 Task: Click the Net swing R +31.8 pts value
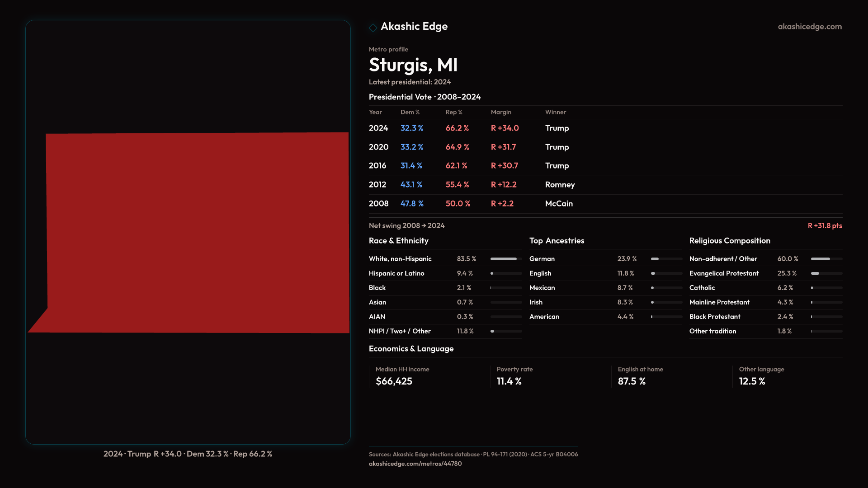point(824,226)
